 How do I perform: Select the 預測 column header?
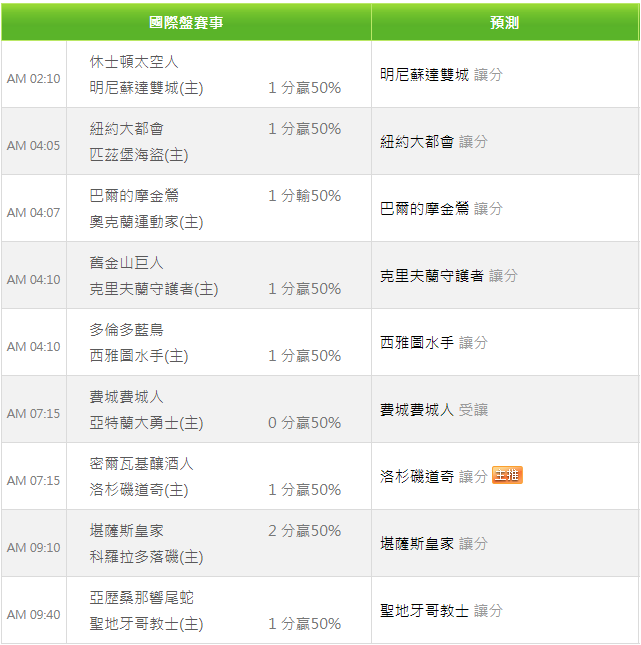pyautogui.click(x=505, y=22)
